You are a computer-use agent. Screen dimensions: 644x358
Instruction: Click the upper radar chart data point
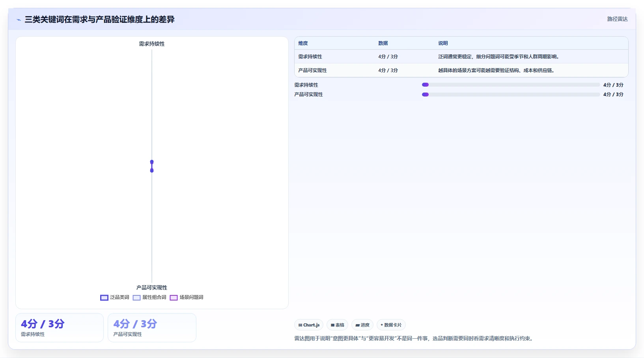point(152,162)
